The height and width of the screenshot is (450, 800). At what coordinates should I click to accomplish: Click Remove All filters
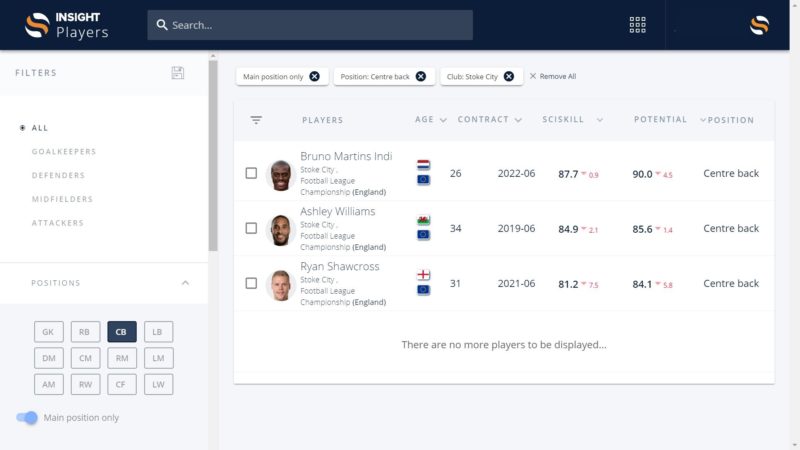(553, 76)
